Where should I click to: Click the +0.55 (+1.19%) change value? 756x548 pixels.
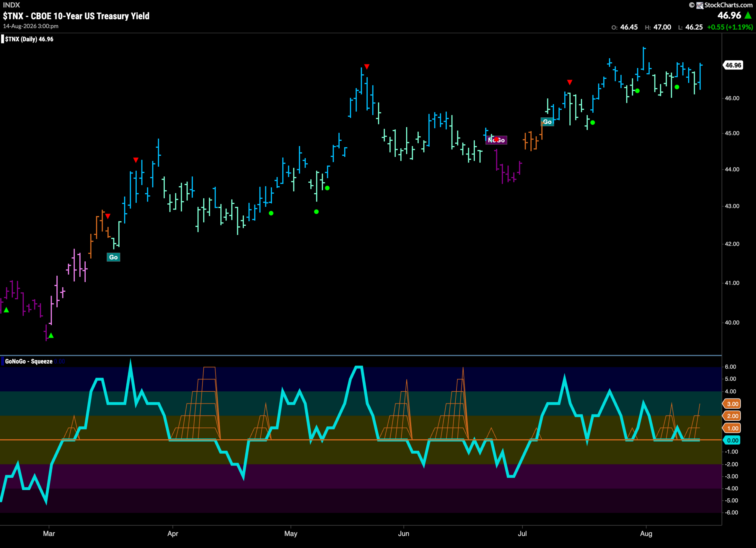pos(730,27)
